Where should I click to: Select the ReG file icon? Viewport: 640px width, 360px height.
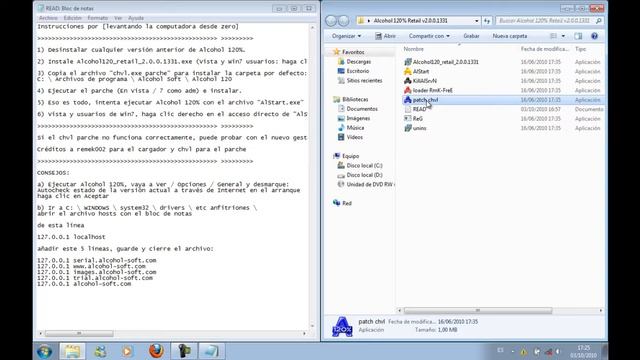point(407,119)
